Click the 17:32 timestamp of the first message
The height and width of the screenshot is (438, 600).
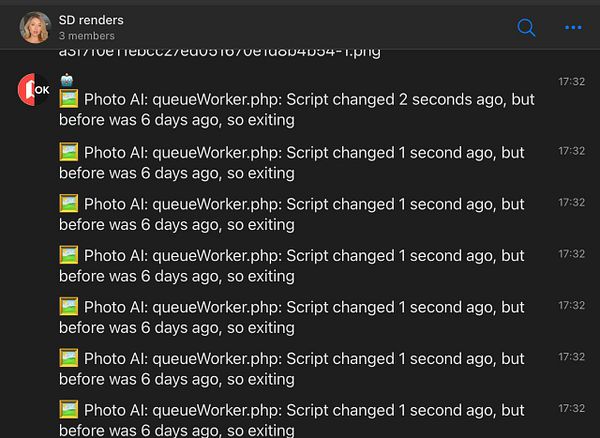pyautogui.click(x=571, y=81)
